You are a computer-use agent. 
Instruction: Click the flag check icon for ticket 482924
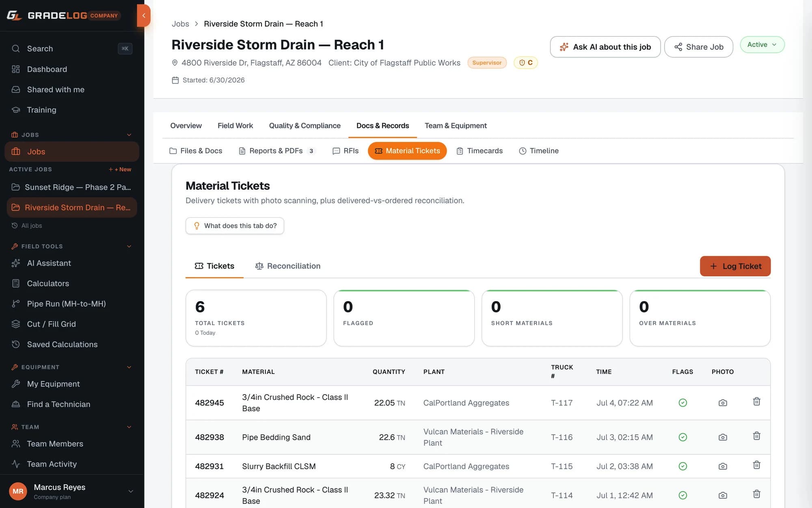point(683,495)
